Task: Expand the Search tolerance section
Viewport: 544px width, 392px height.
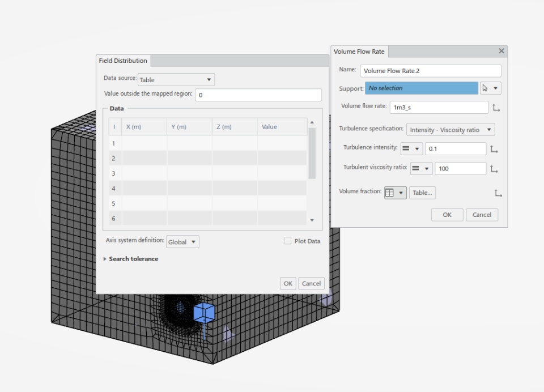Action: pos(105,259)
